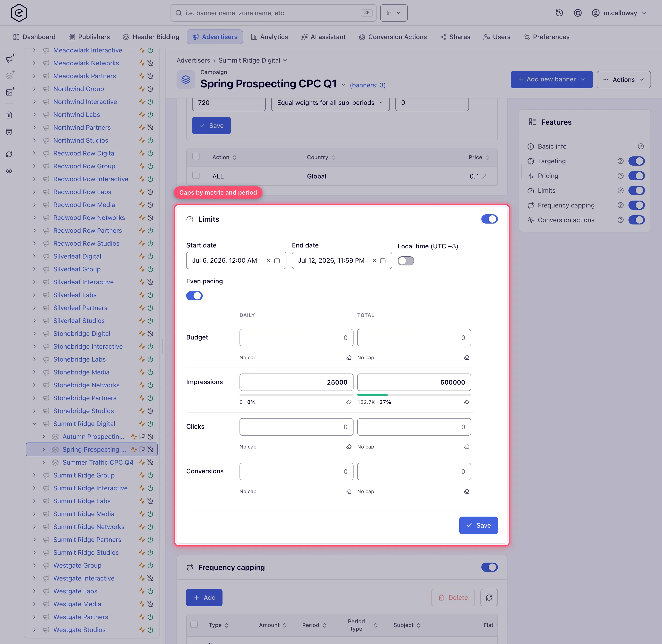Click the eye sidebar icon
The width and height of the screenshot is (662, 644).
point(9,171)
